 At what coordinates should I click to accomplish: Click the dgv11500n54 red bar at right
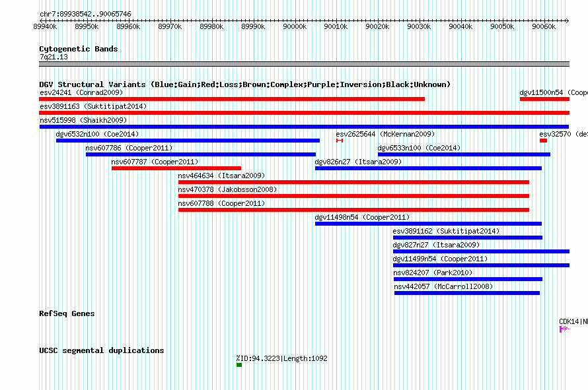pyautogui.click(x=544, y=99)
